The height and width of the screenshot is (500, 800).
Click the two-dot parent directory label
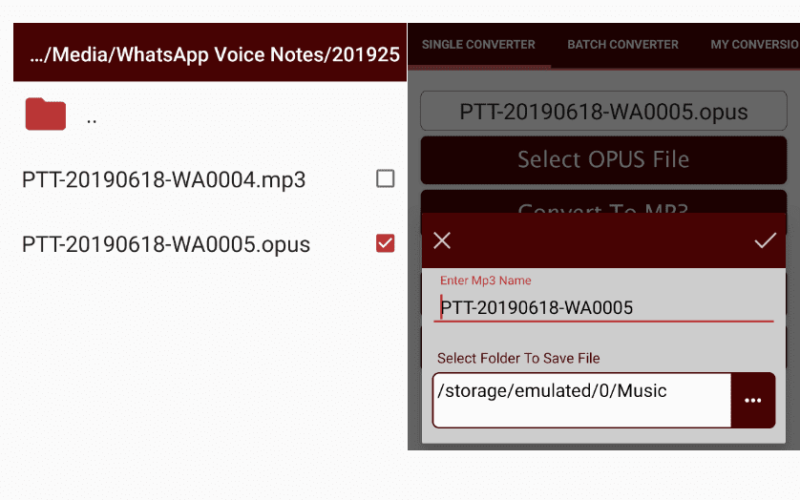[x=92, y=121]
